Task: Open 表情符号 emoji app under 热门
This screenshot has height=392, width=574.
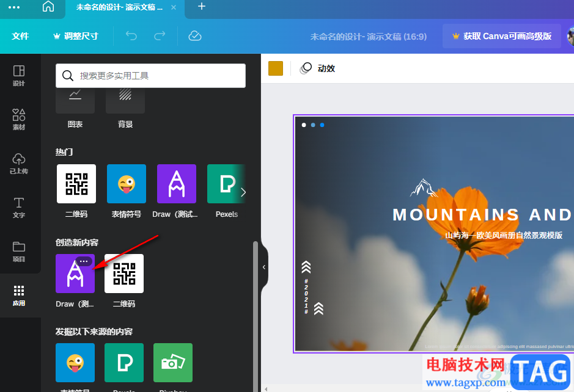Action: click(x=127, y=184)
